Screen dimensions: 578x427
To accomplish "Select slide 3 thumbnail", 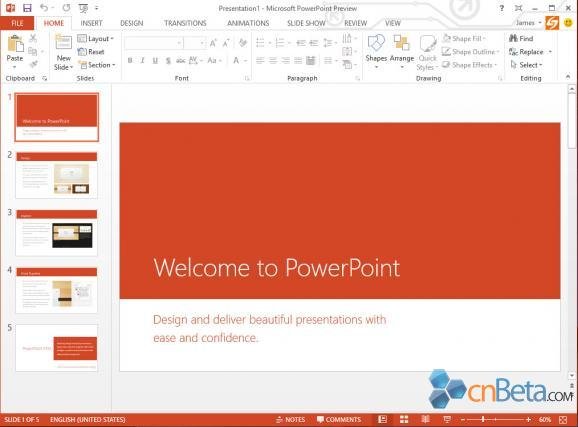I will pyautogui.click(x=56, y=233).
